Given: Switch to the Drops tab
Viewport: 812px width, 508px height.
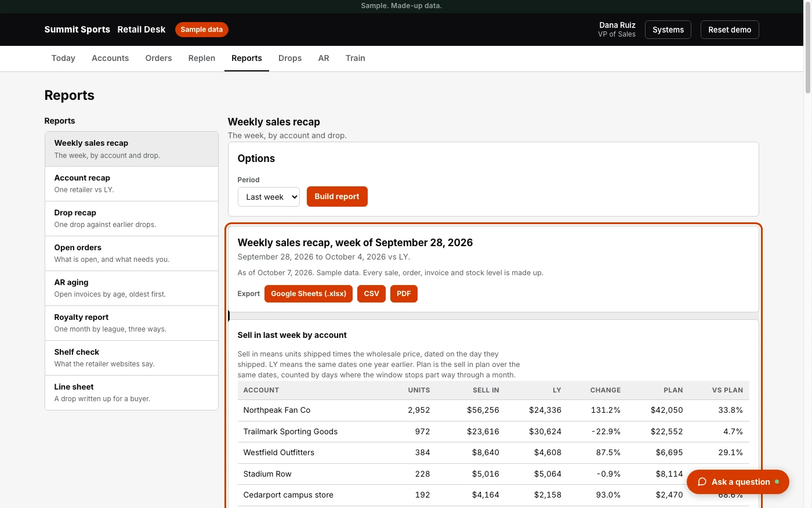Looking at the screenshot, I should 290,58.
